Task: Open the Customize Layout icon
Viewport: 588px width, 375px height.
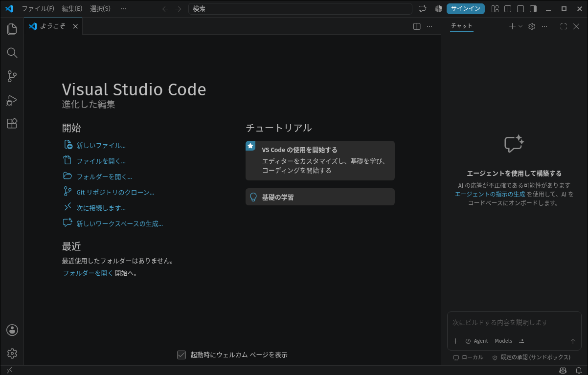Action: tap(495, 9)
